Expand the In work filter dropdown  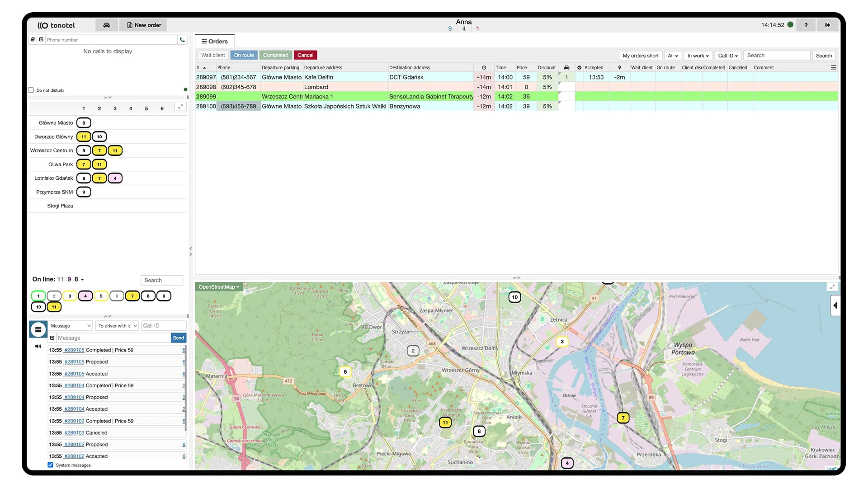pos(698,56)
